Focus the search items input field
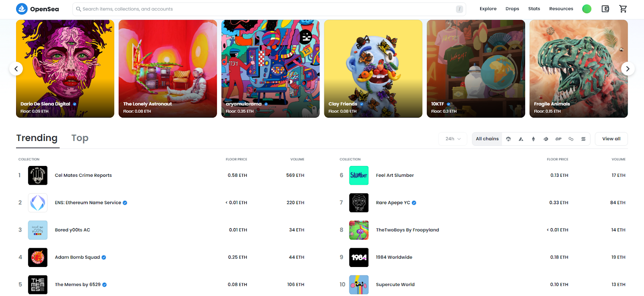644x296 pixels. click(269, 9)
